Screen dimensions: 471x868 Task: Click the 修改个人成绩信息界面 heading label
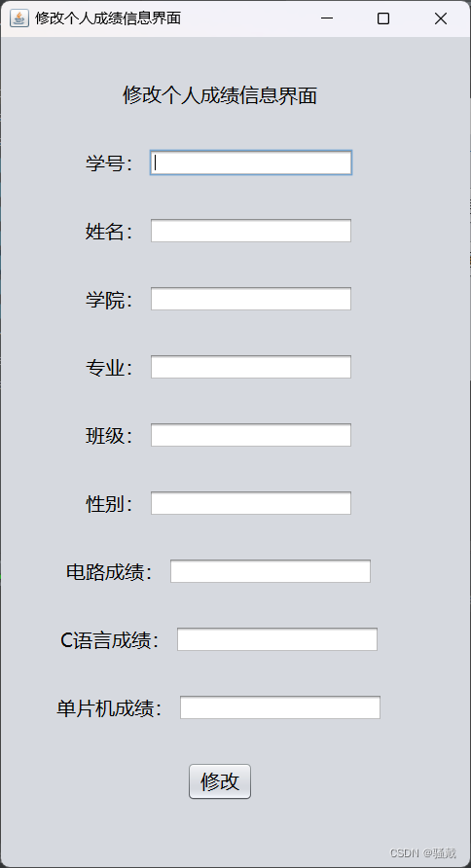(220, 95)
